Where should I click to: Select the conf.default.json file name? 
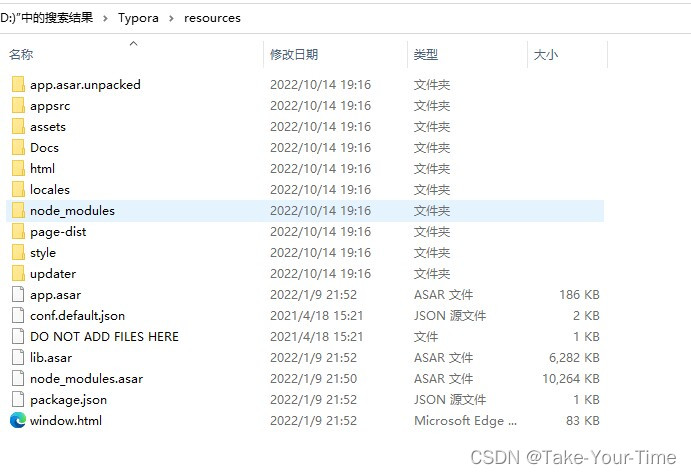78,316
